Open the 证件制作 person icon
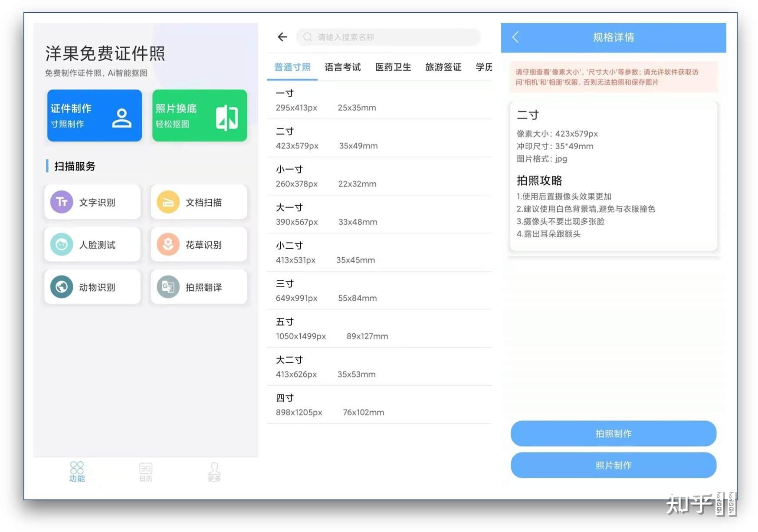758x532 pixels. [121, 118]
